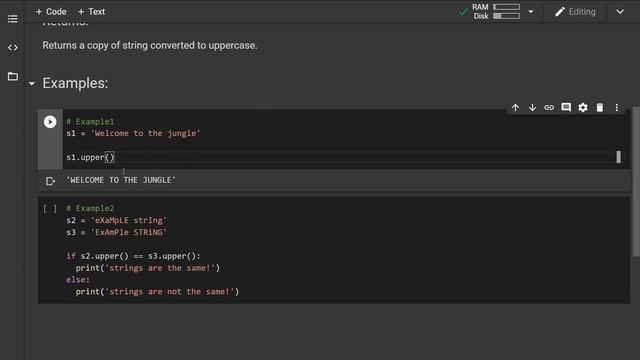Open the runtime connection dropdown arrow

click(x=531, y=11)
